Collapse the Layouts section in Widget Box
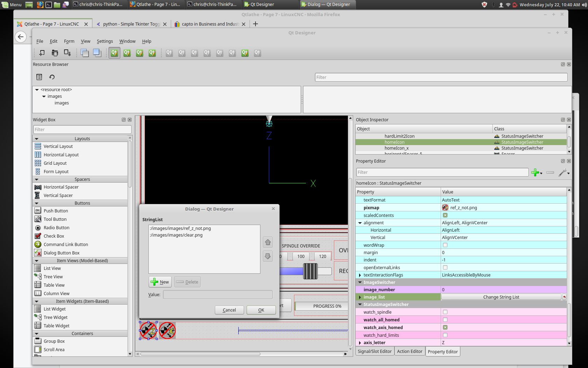This screenshot has height=368, width=588. coord(37,138)
